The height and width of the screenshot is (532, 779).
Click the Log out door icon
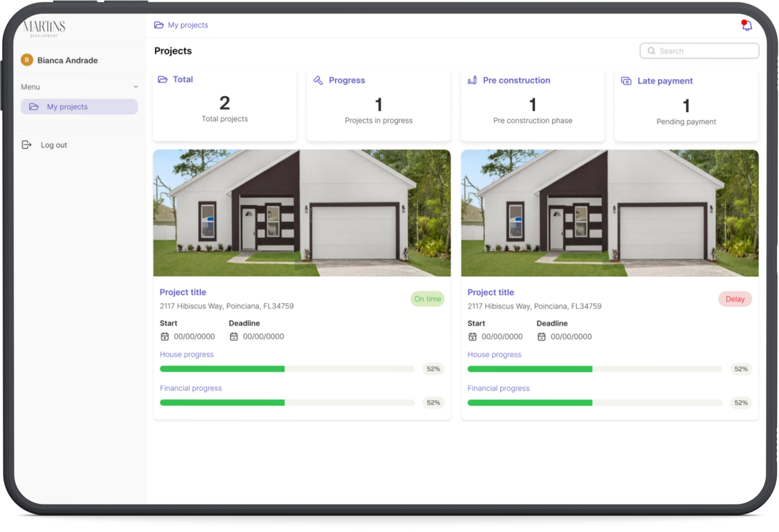click(x=26, y=145)
